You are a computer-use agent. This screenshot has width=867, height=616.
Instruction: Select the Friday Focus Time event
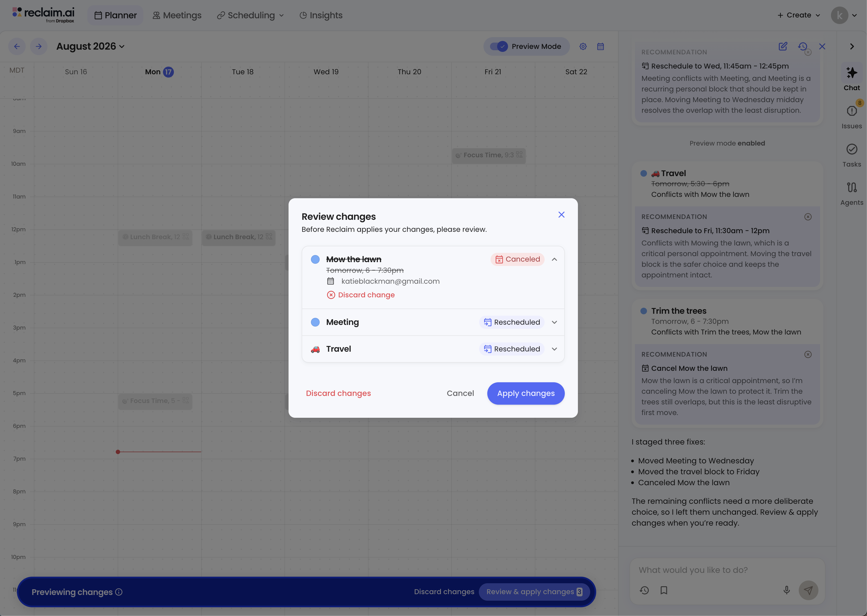tap(488, 156)
